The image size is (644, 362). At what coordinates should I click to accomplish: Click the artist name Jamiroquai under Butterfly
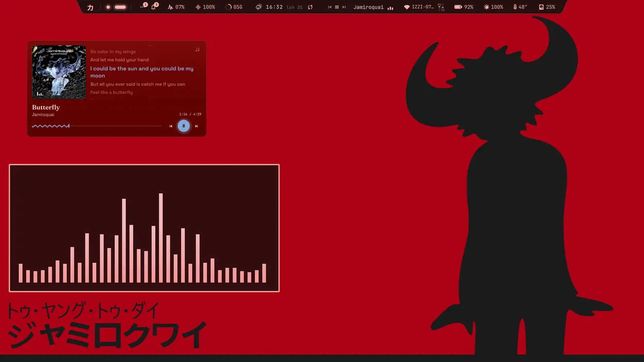coord(43,115)
